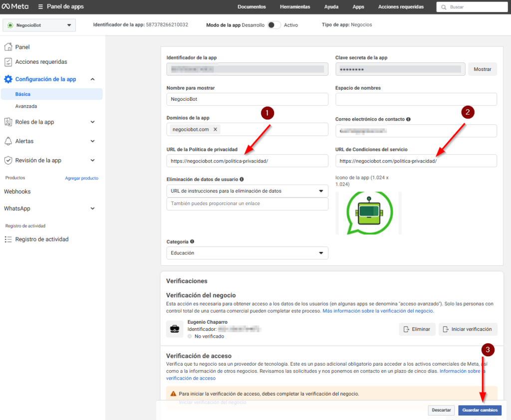The image size is (511, 420).
Task: Select the Avanzada settings item
Action: [26, 106]
